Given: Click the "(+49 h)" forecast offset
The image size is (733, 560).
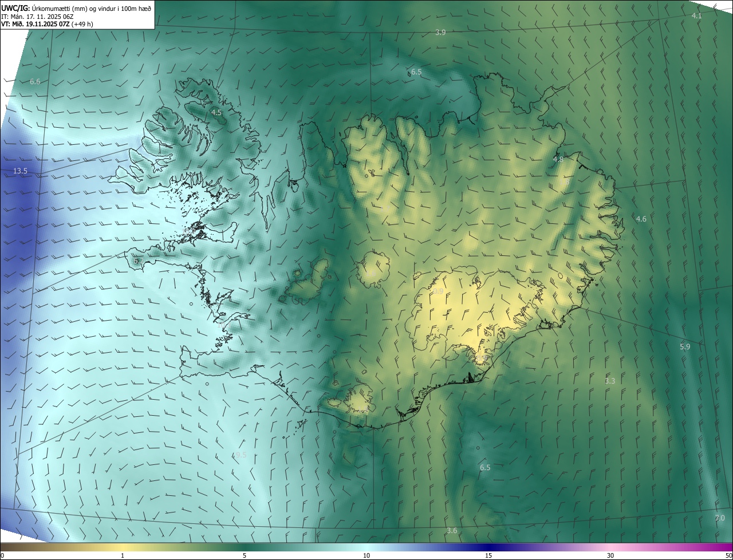Looking at the screenshot, I should [81, 24].
